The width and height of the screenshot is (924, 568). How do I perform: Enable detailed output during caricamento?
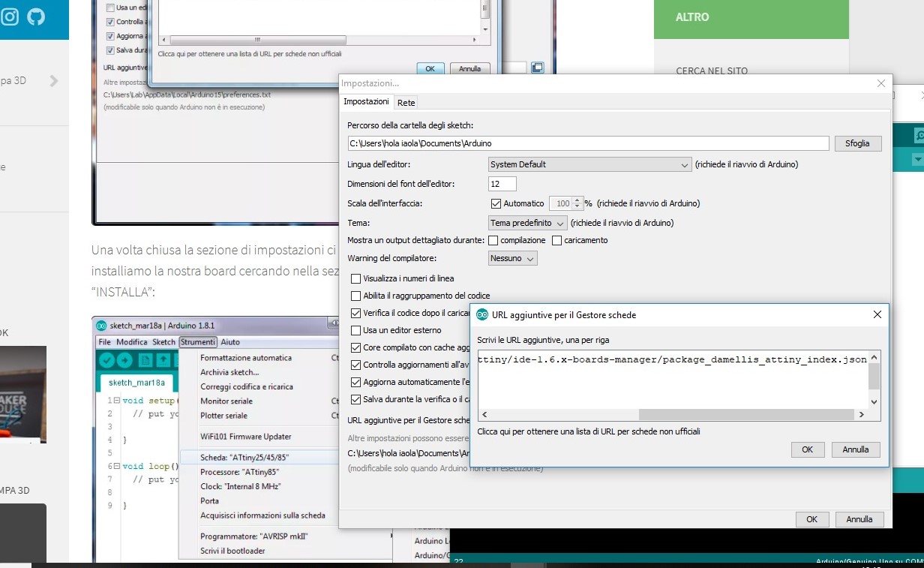pyautogui.click(x=557, y=240)
